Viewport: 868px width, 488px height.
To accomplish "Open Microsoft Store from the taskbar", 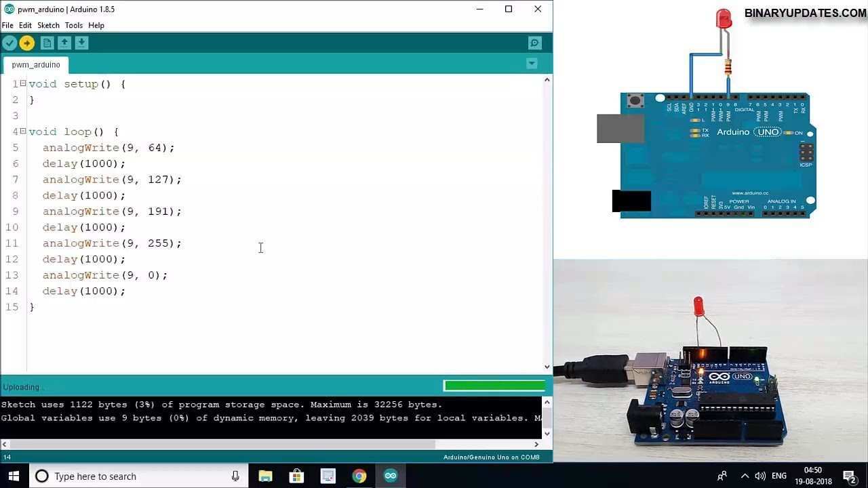I will point(296,476).
